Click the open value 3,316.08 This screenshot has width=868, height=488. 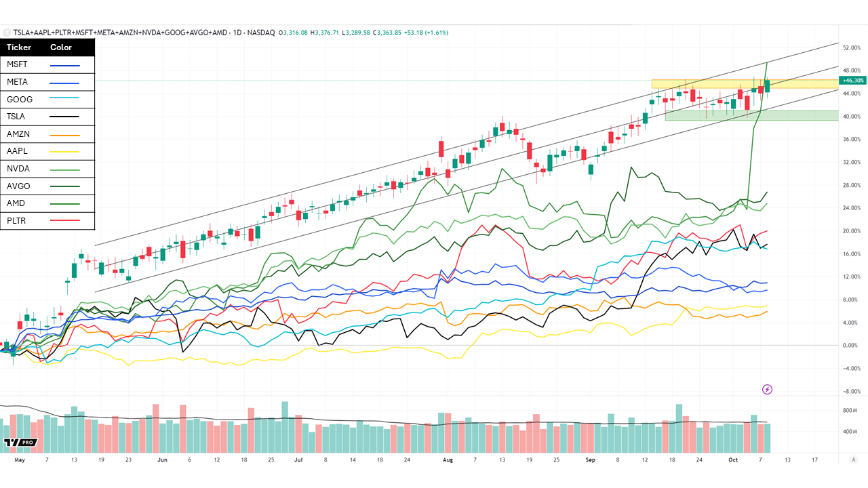coord(294,33)
